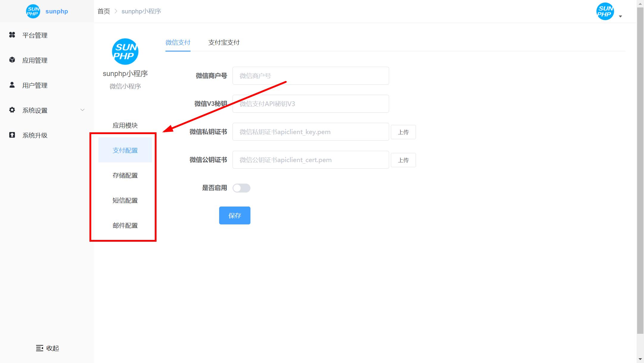The height and width of the screenshot is (363, 644).
Task: Click the 收起 collapse sidebar label
Action: 53,348
